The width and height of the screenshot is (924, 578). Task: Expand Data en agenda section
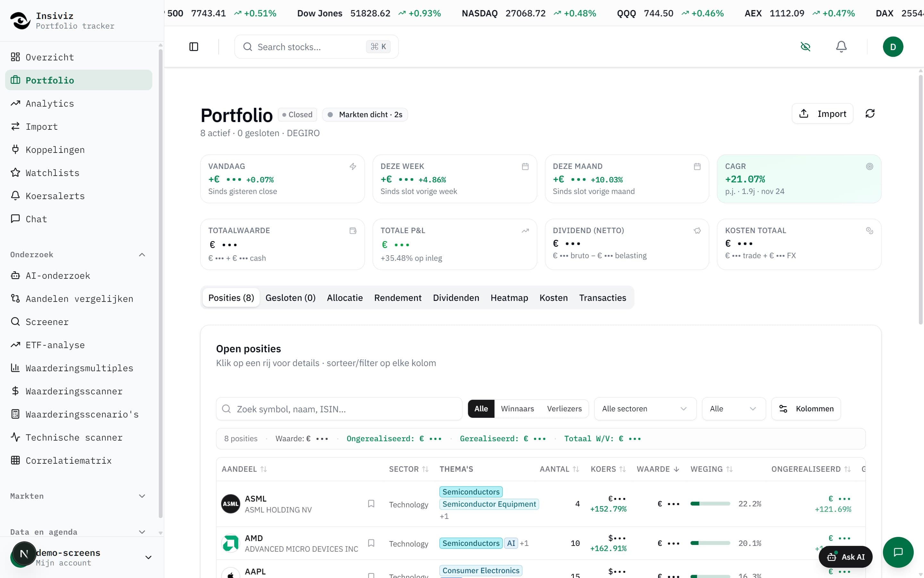(142, 532)
